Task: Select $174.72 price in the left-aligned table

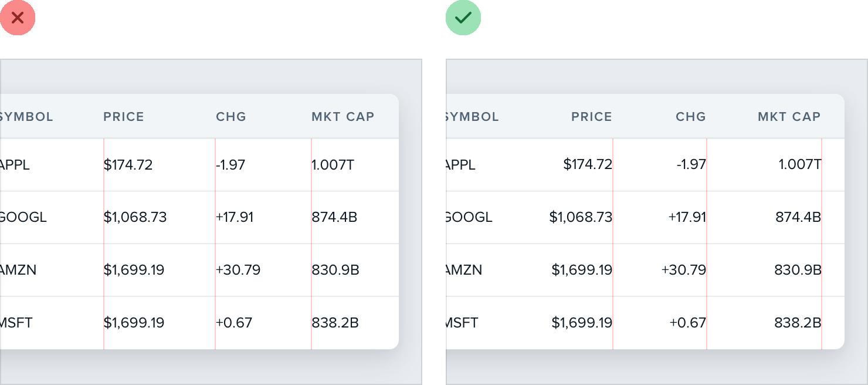Action: tap(128, 165)
